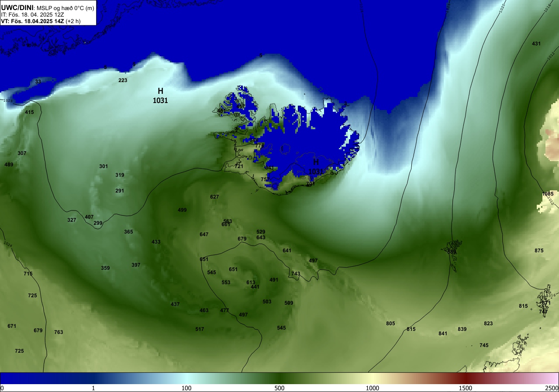Click the 433 value
The height and width of the screenshot is (392, 559).
[156, 242]
